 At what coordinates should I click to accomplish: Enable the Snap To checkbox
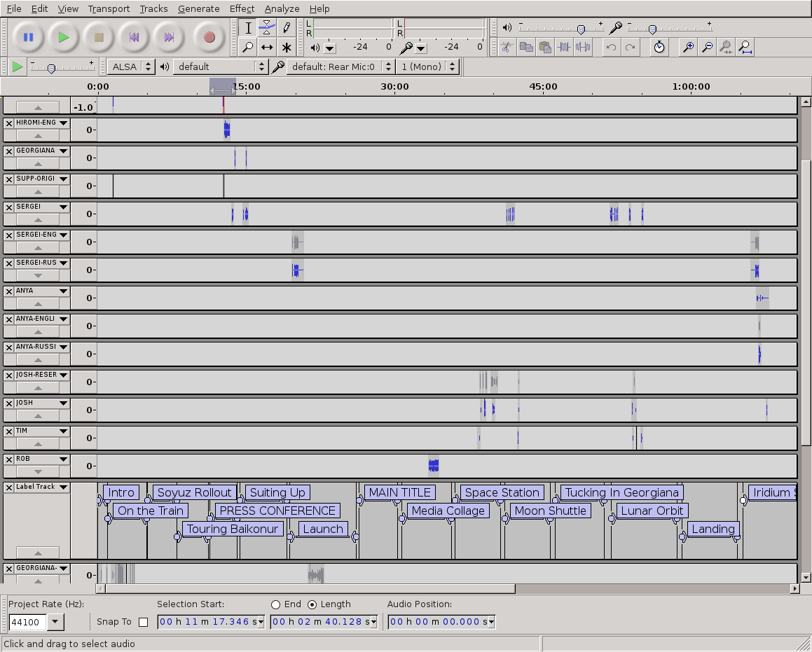pyautogui.click(x=144, y=621)
